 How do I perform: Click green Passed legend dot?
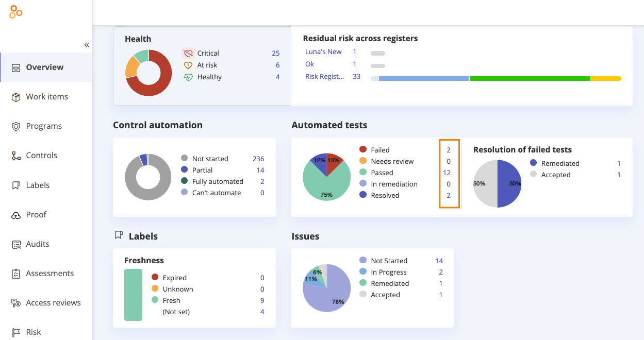[x=363, y=172]
